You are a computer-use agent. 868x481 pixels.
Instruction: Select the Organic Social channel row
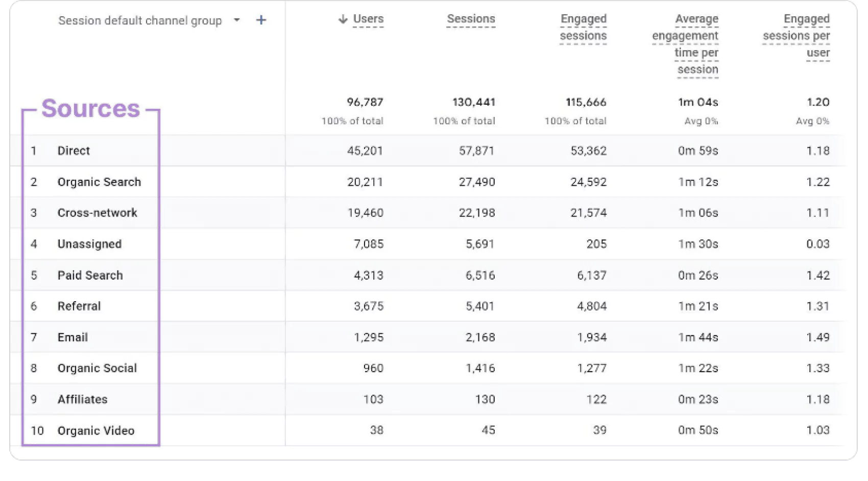click(x=97, y=368)
